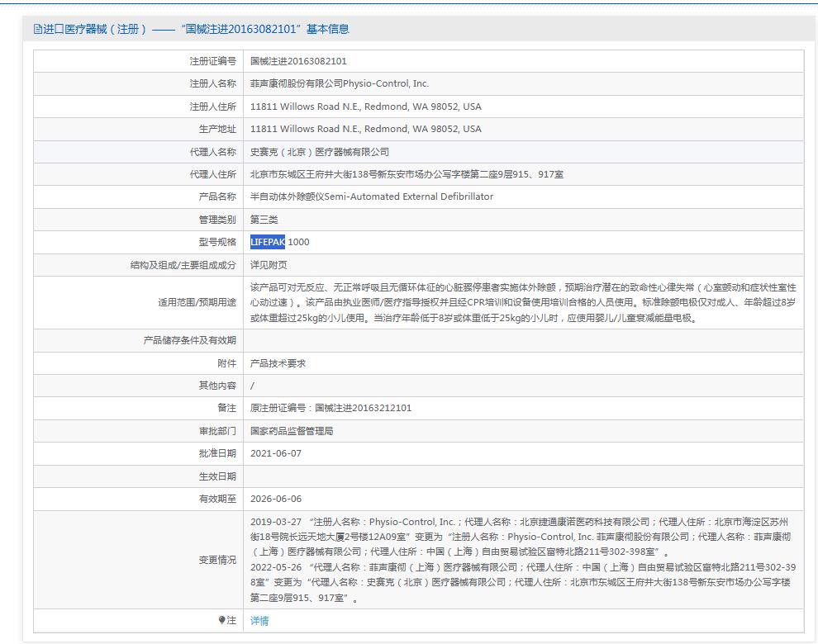The width and height of the screenshot is (818, 644).
Task: Click the 附件 value 产品技术要求
Action: pos(278,363)
